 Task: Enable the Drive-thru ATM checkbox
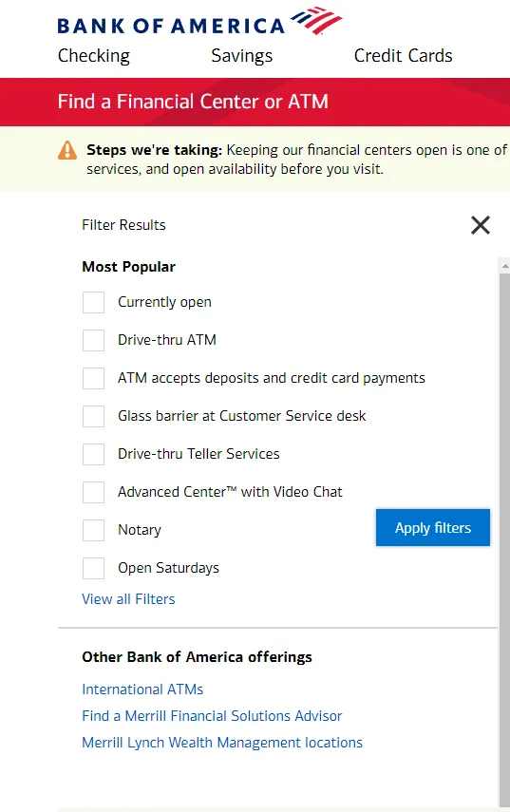pos(94,340)
